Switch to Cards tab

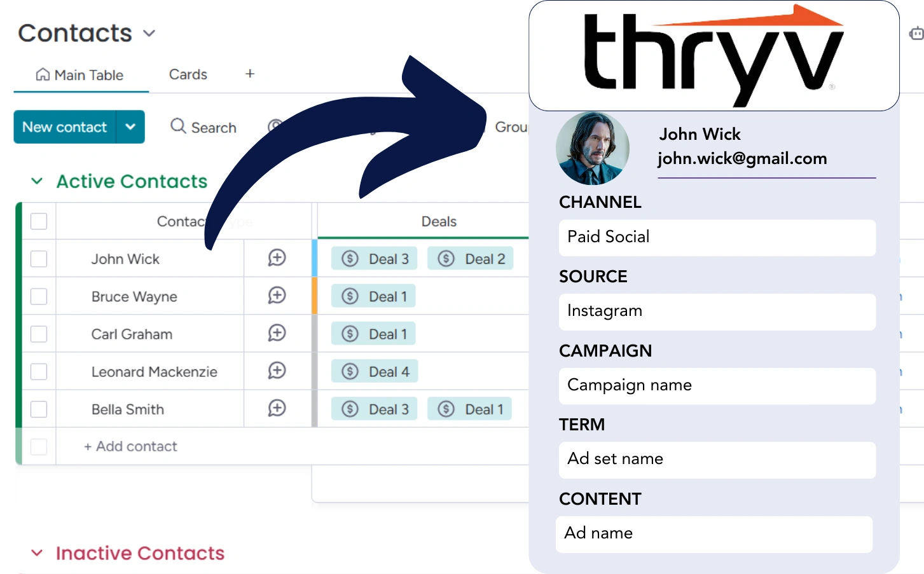[188, 74]
